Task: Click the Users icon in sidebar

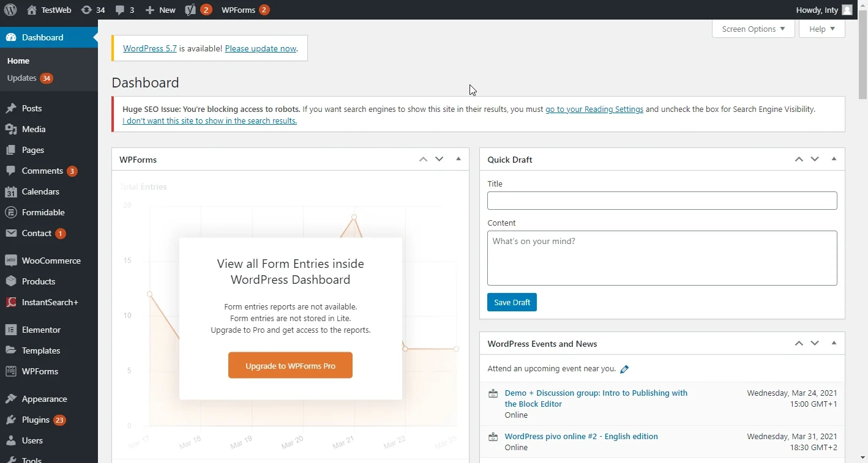Action: [x=11, y=440]
